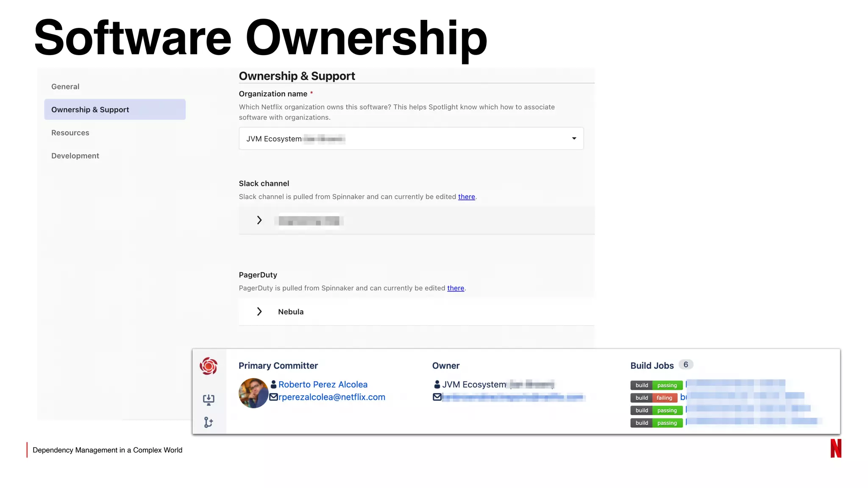The image size is (868, 488).
Task: Follow the 'there' link under Slack channel
Action: pos(466,197)
